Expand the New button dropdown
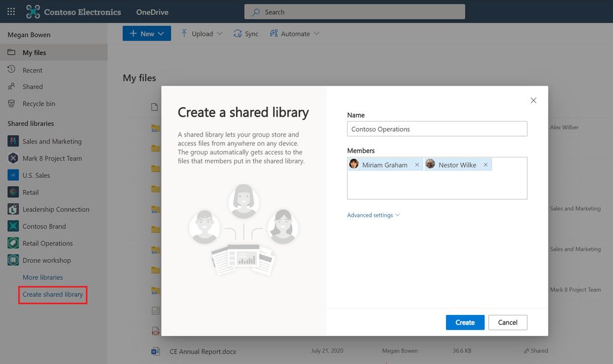This screenshot has width=613, height=364. pyautogui.click(x=160, y=34)
